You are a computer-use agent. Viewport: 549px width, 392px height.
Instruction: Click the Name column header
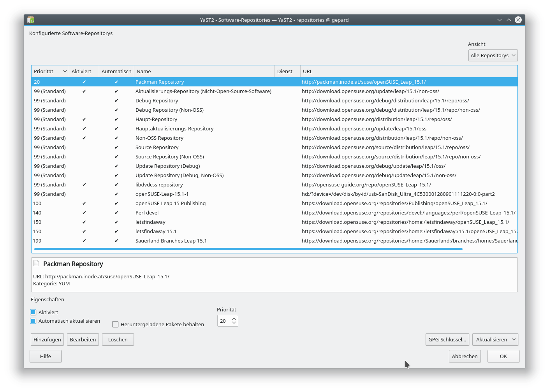[x=204, y=71]
